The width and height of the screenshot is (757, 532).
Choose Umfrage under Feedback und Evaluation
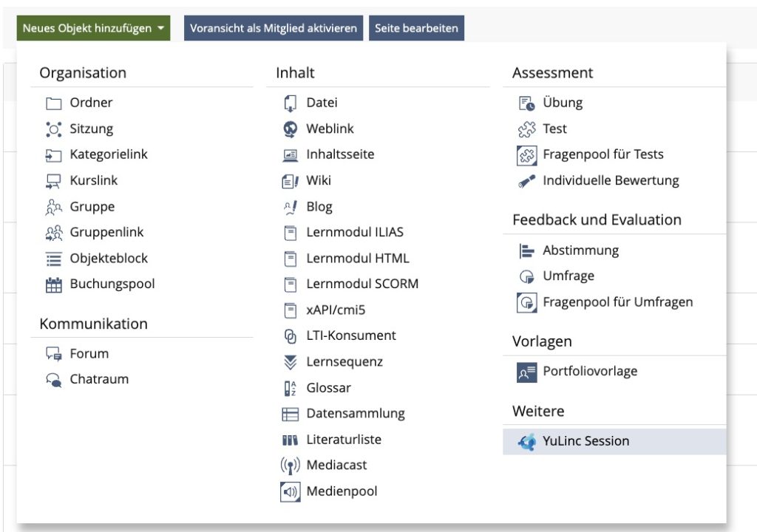click(x=568, y=276)
